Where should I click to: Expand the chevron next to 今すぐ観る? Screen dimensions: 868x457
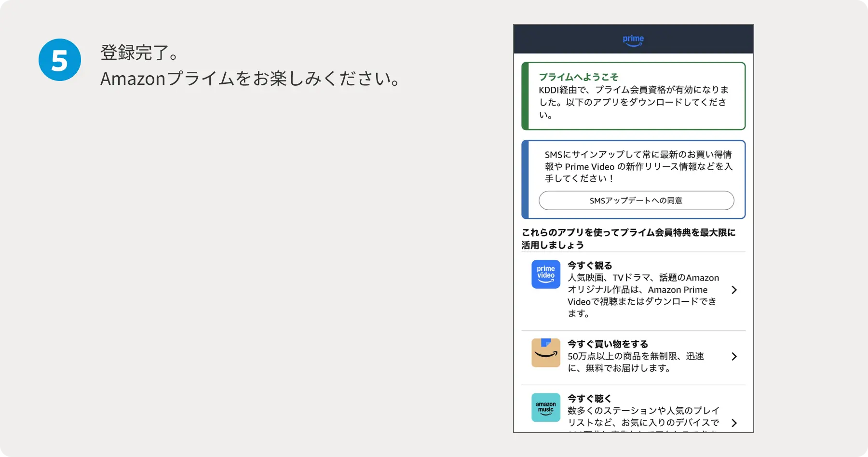(x=734, y=290)
